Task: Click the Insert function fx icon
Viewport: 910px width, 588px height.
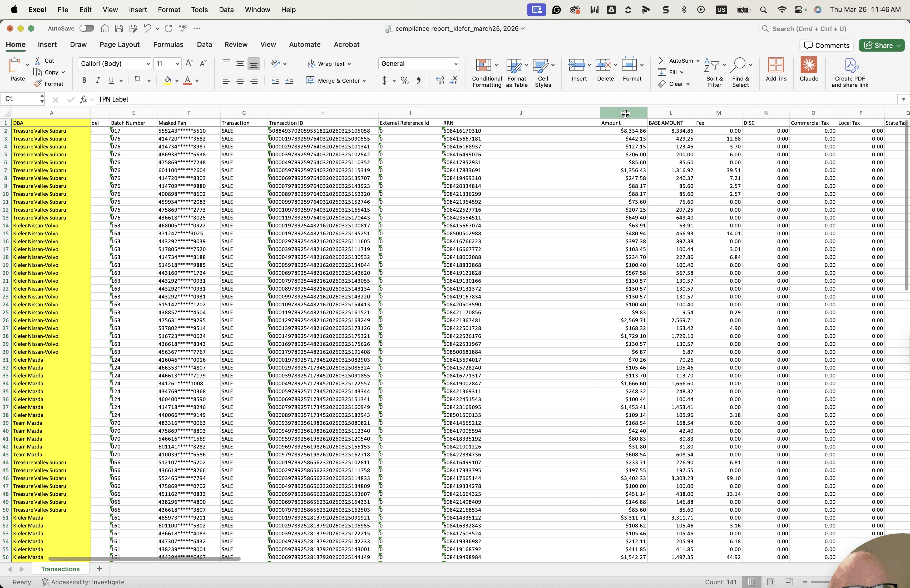Action: tap(84, 99)
